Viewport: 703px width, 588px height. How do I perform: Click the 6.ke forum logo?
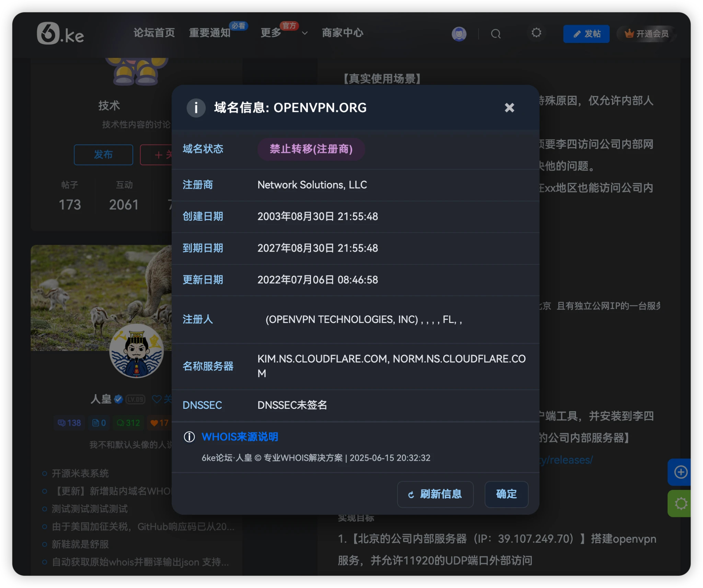(60, 33)
